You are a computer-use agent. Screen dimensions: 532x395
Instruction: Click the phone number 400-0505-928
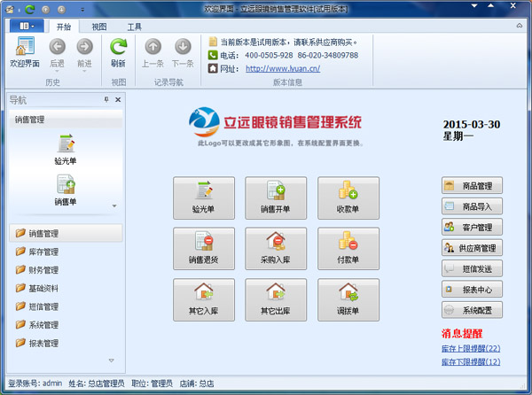pyautogui.click(x=269, y=55)
